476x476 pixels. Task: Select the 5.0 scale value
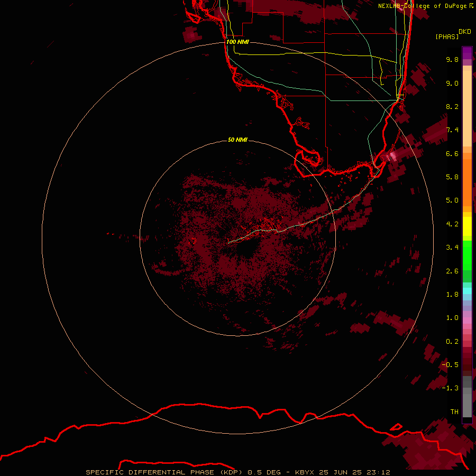(x=452, y=200)
